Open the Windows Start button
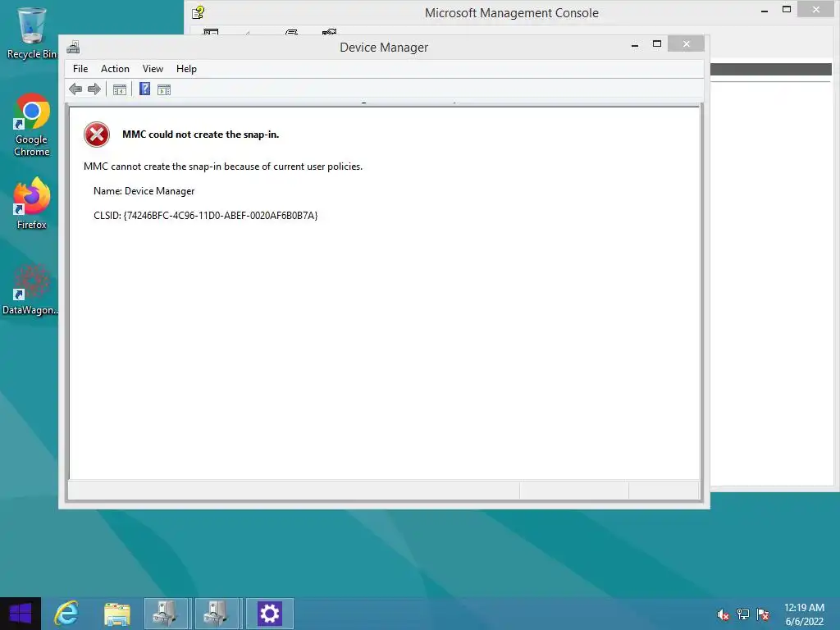 (21, 614)
